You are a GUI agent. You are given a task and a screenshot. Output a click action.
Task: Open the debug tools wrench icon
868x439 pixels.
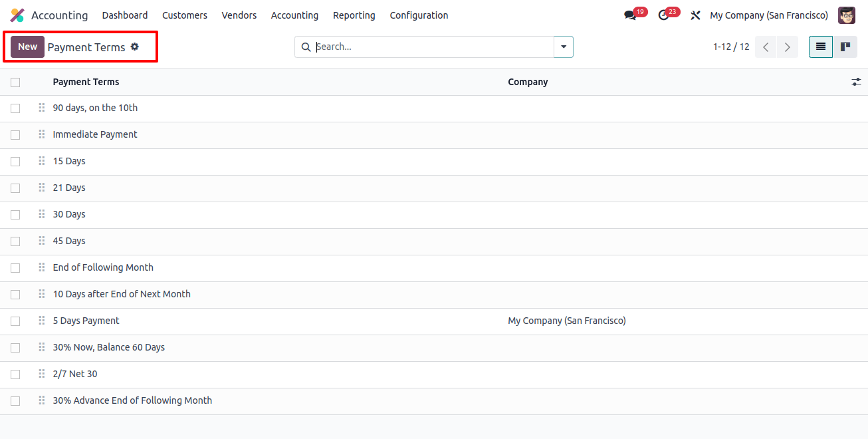tap(695, 15)
